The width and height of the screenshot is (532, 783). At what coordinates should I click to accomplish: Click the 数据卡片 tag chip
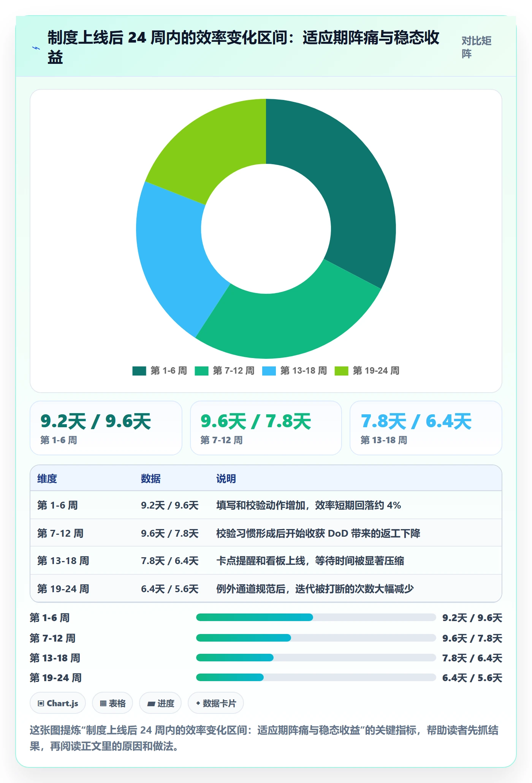(216, 703)
